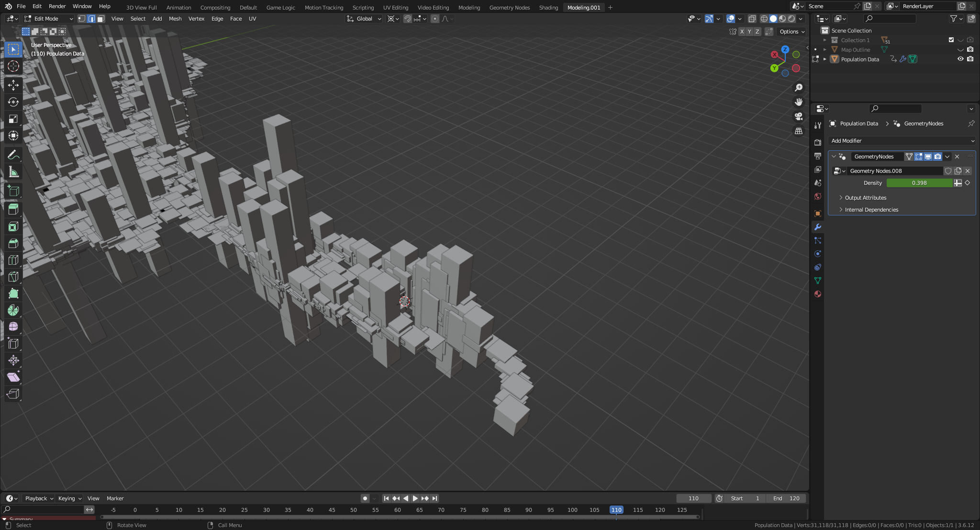Activate the Bevel tool

point(13,243)
